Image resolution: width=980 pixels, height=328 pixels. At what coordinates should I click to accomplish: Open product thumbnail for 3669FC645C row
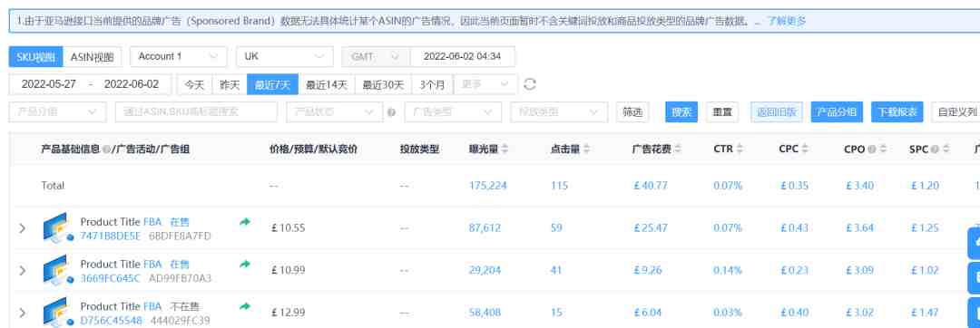(59, 271)
